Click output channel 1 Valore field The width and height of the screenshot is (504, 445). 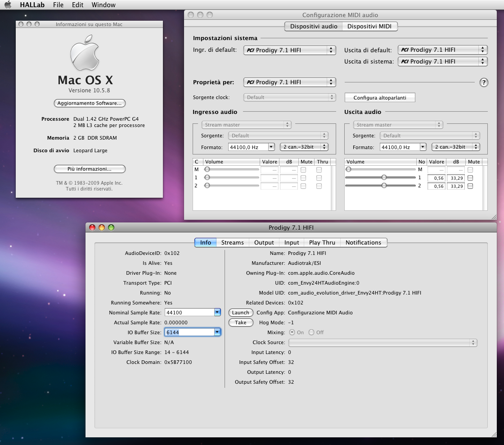436,178
